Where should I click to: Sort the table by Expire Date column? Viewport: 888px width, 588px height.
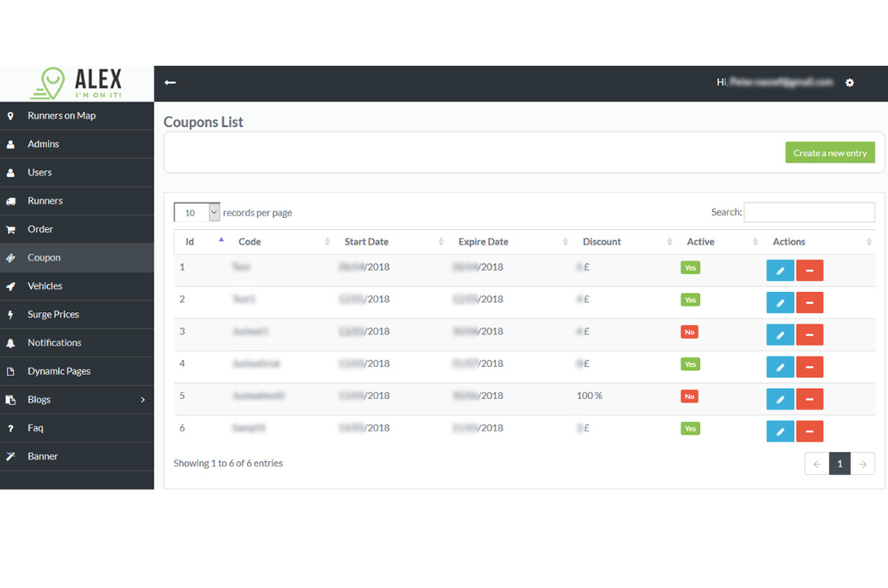click(x=484, y=242)
